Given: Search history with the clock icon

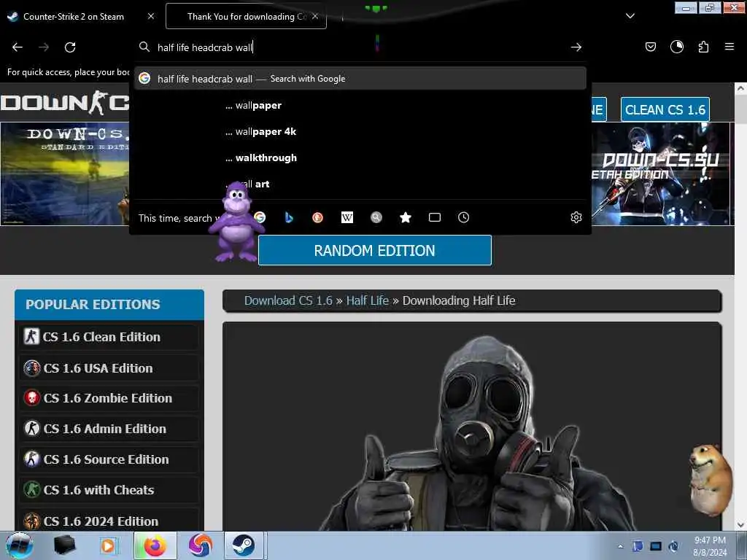Looking at the screenshot, I should [x=463, y=217].
